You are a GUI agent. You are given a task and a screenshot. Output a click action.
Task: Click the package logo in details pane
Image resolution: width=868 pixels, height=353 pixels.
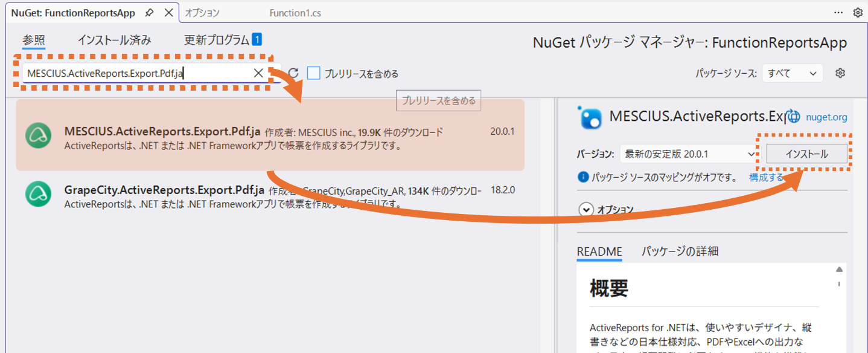click(x=590, y=117)
